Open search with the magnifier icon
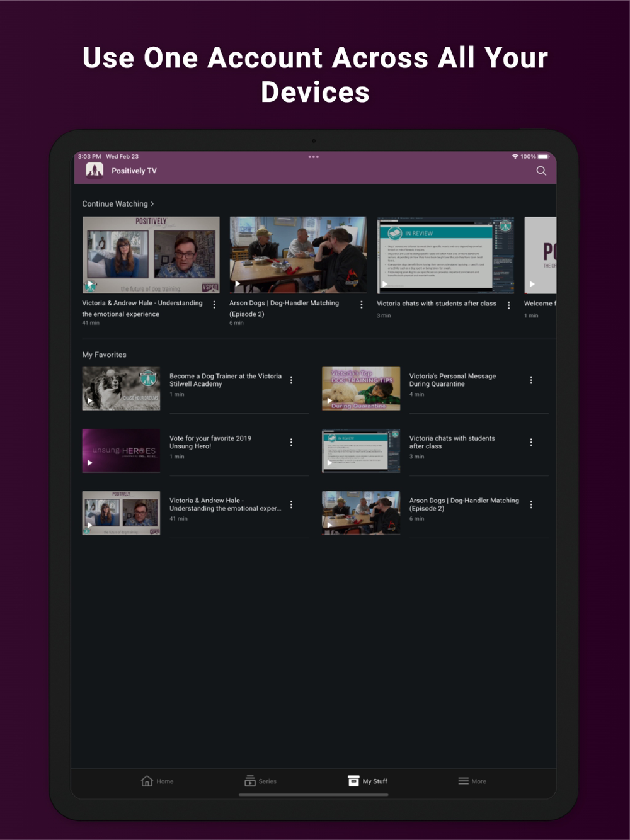The width and height of the screenshot is (630, 840). point(541,171)
